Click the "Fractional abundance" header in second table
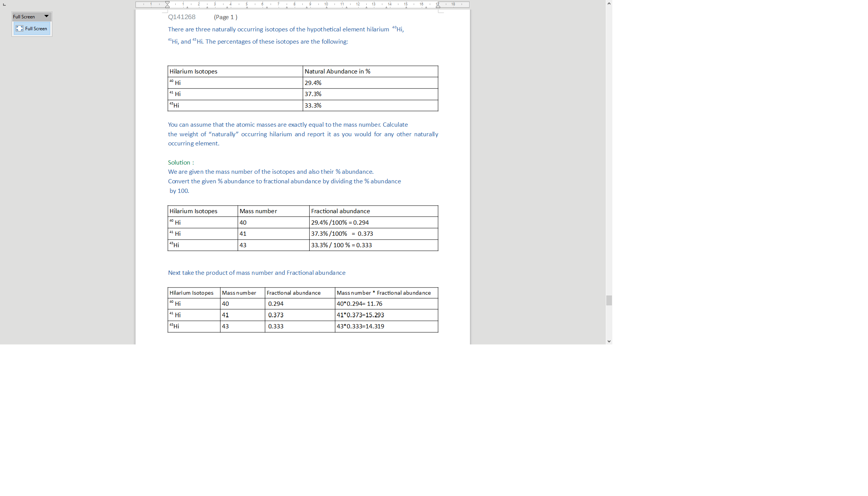 tap(340, 211)
